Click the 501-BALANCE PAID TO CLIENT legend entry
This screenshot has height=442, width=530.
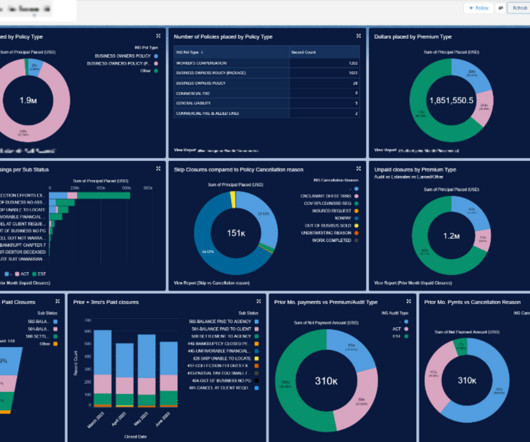tap(225, 329)
